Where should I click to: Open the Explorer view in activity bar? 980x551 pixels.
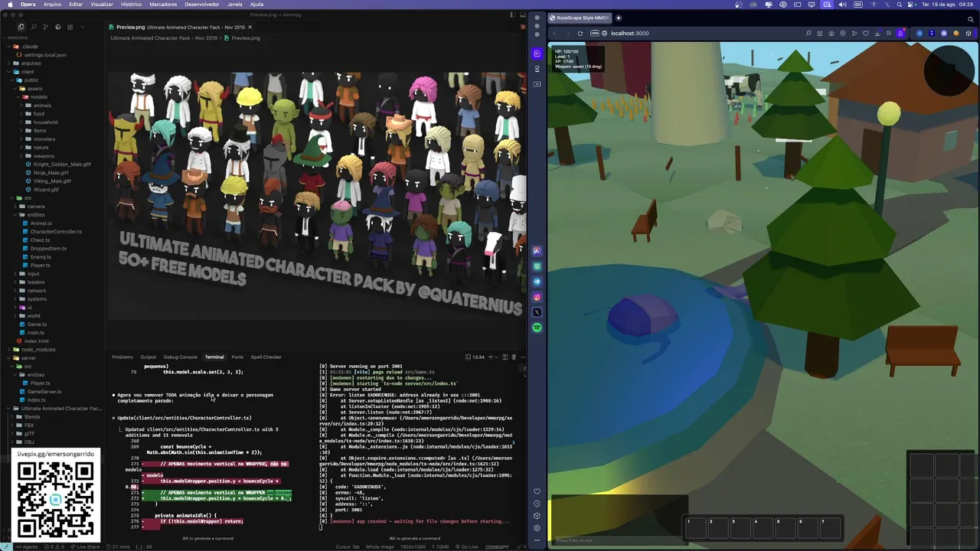[x=21, y=27]
